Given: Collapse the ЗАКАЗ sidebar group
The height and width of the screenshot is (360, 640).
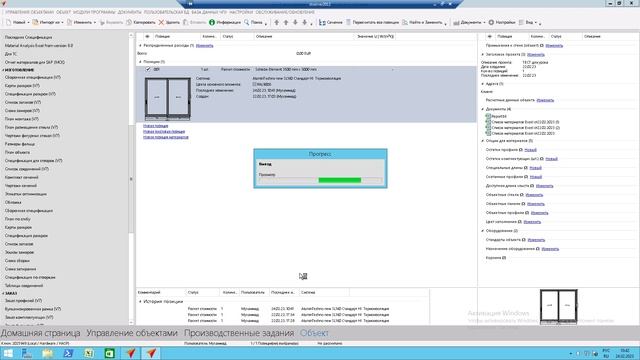Looking at the screenshot, I should (x=3, y=293).
